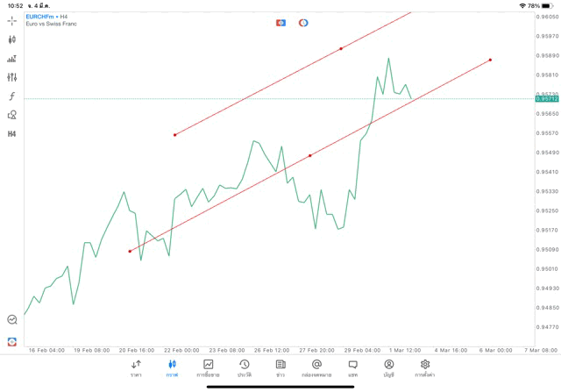Open the indicators (f) list

click(12, 96)
